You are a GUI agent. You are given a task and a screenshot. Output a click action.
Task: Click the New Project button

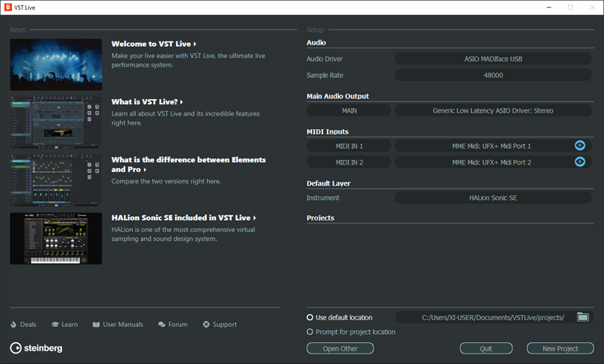tap(559, 349)
